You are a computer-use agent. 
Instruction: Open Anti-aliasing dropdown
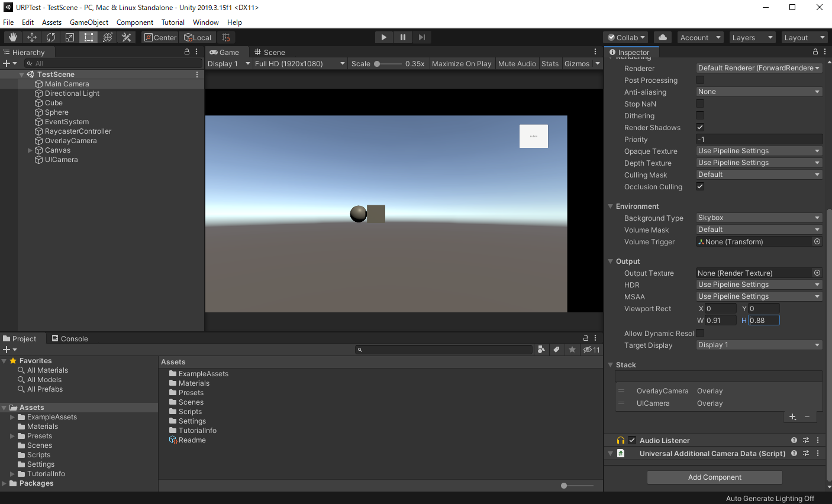(x=759, y=92)
